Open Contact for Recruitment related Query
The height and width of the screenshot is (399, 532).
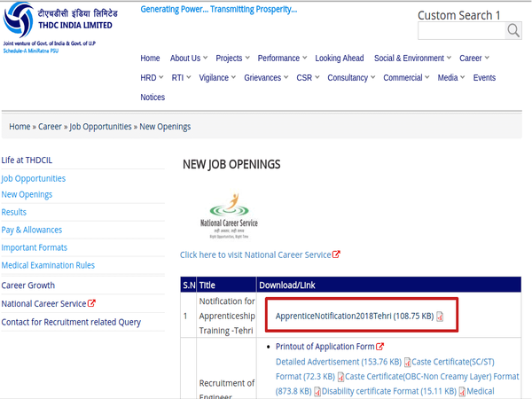point(71,322)
